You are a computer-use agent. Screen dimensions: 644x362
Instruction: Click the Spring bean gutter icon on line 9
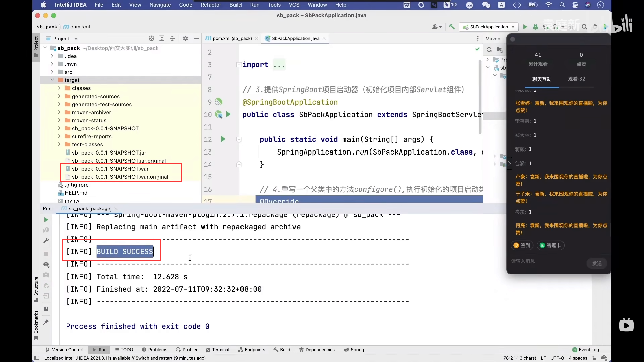219,102
